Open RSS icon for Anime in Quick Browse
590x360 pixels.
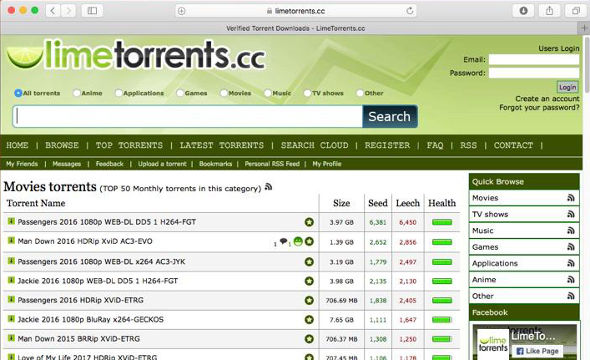coord(570,279)
